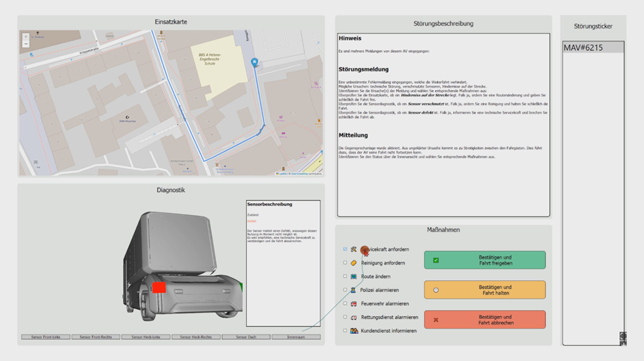Check the Reinigung anfordern checkbox
This screenshot has width=644, height=361.
345,263
